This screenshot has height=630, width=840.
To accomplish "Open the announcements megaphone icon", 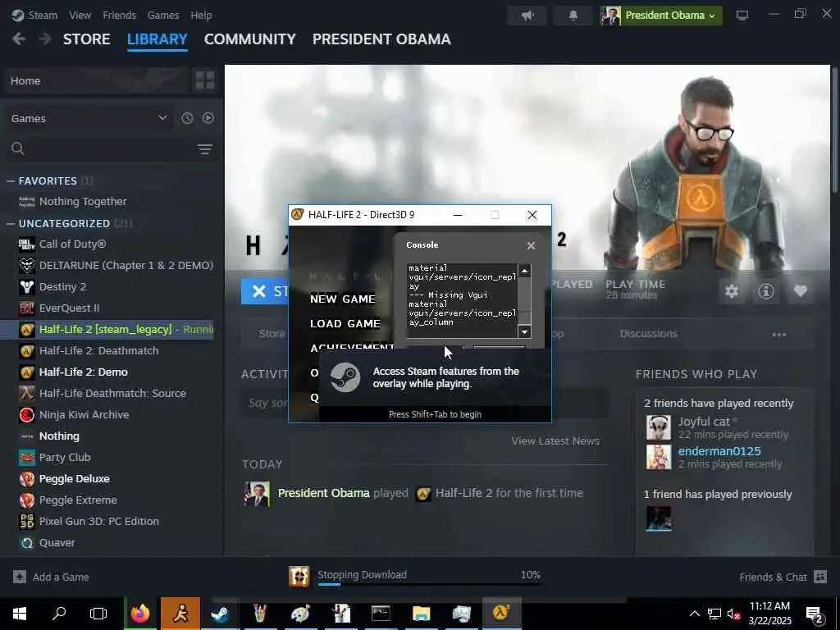I will [527, 16].
